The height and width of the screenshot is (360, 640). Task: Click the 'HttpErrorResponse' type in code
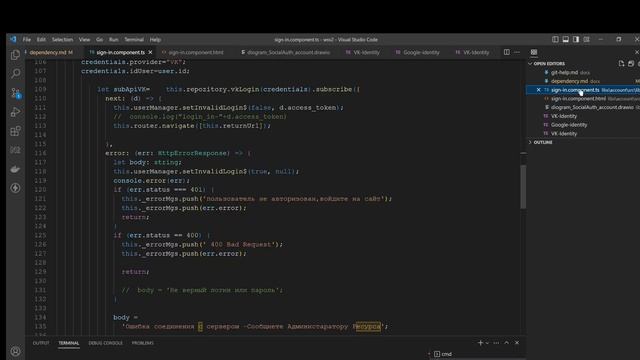(x=192, y=153)
